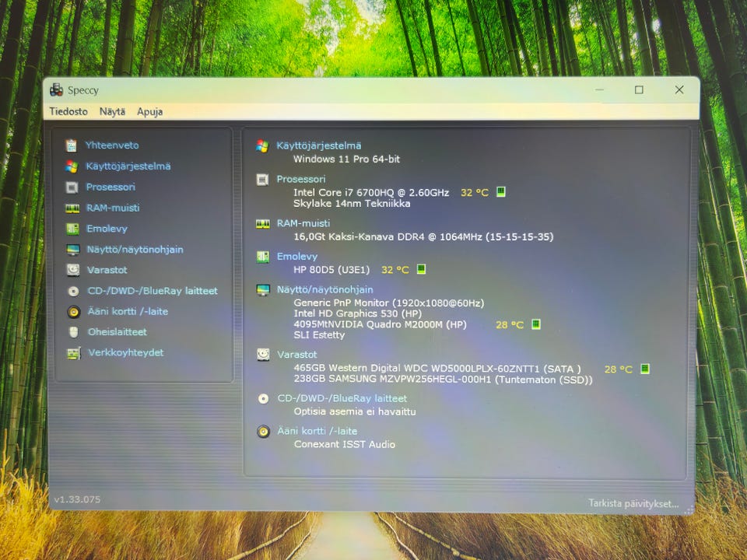Click the Ääni kortti /-laite heading in summary
This screenshot has width=747, height=560.
(317, 431)
